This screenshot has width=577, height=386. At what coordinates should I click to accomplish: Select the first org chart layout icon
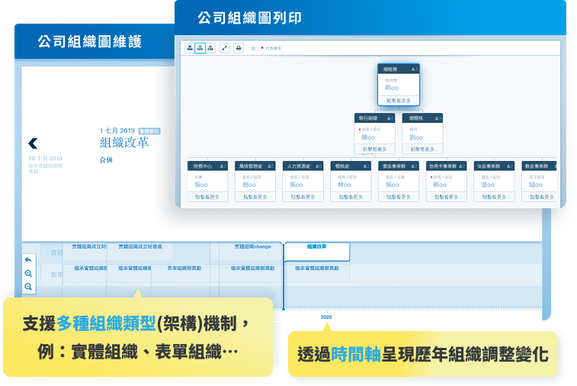[190, 48]
